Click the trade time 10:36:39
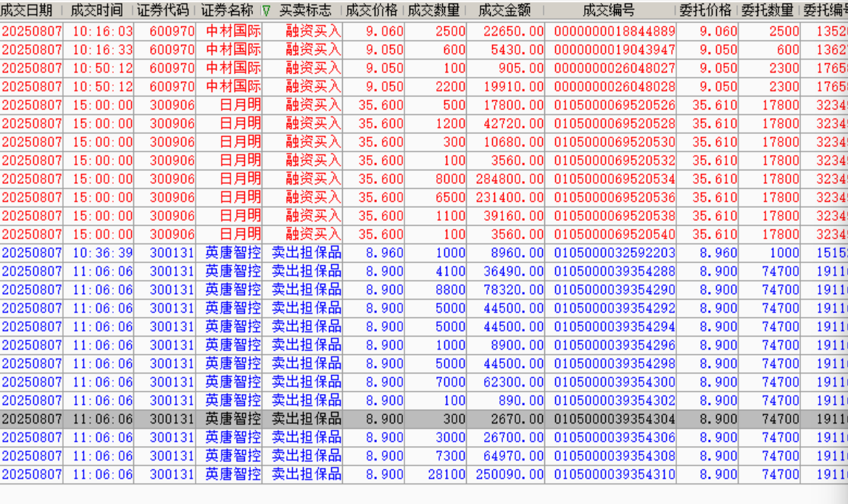Viewport: 848px width, 504px height. [103, 253]
